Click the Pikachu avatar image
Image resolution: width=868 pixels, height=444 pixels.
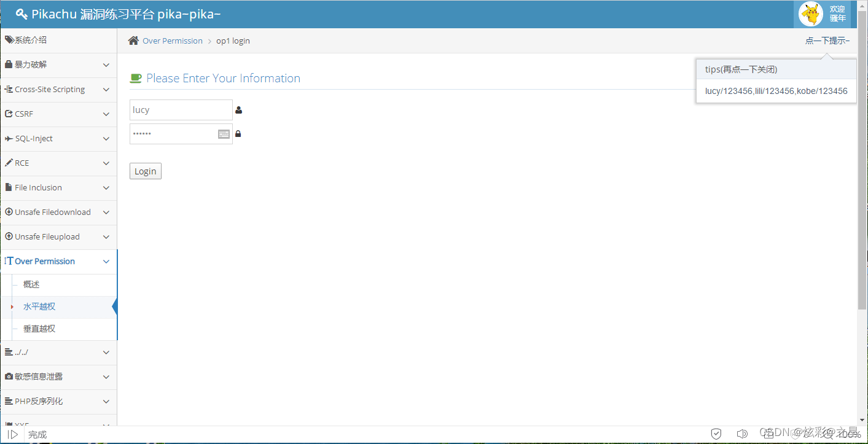pos(811,14)
